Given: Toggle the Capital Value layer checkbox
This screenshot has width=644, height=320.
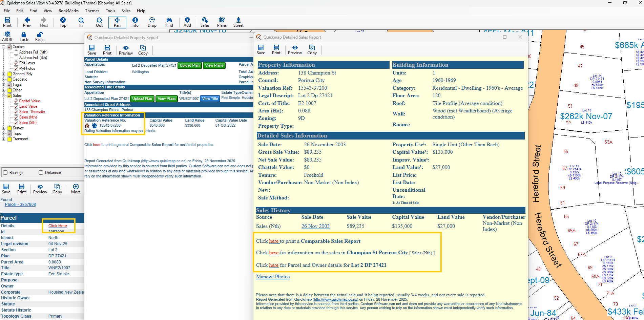Looking at the screenshot, I should click(16, 101).
